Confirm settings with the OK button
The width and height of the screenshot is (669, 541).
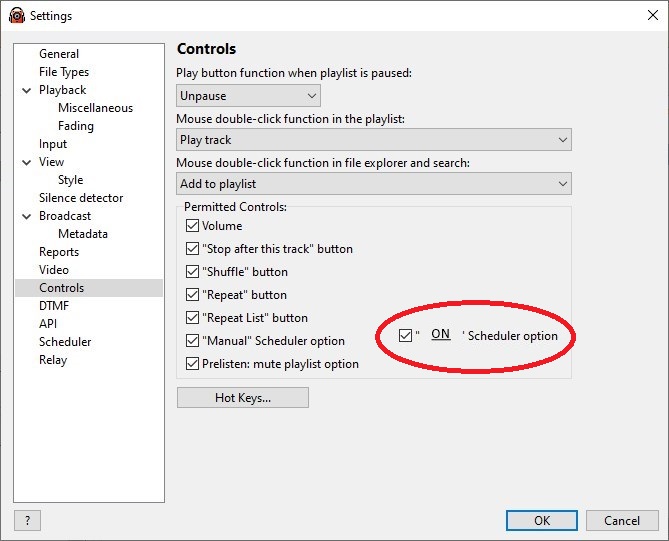542,521
